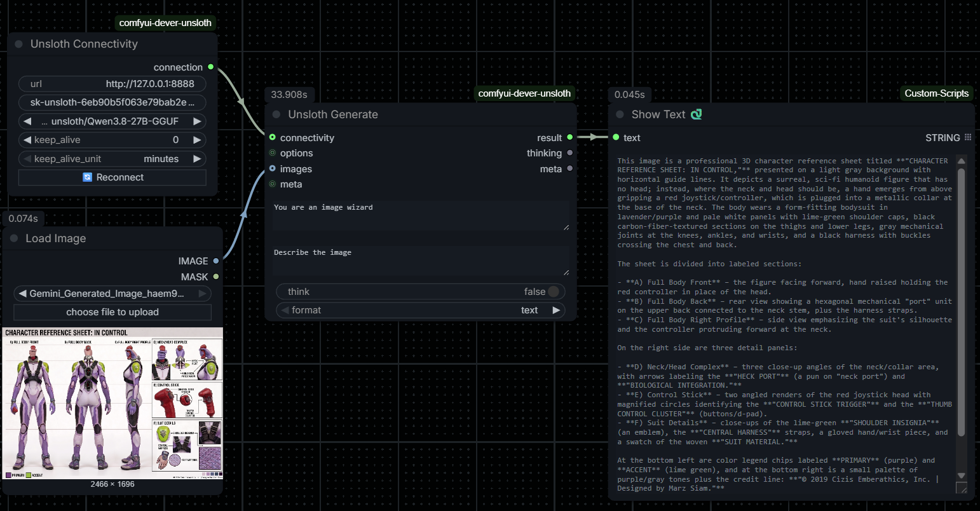
Task: Open the Qwen3.8-27B-GGUF model dropdown
Action: click(x=112, y=121)
